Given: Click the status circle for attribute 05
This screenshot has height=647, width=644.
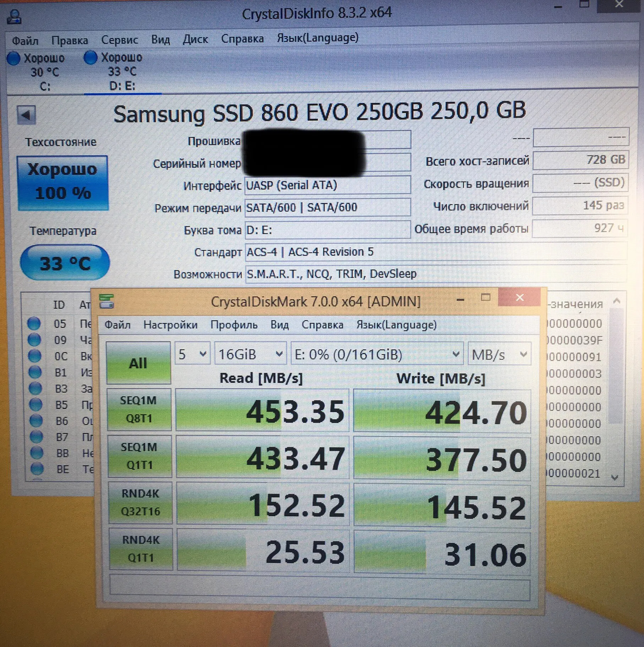Looking at the screenshot, I should [x=34, y=323].
